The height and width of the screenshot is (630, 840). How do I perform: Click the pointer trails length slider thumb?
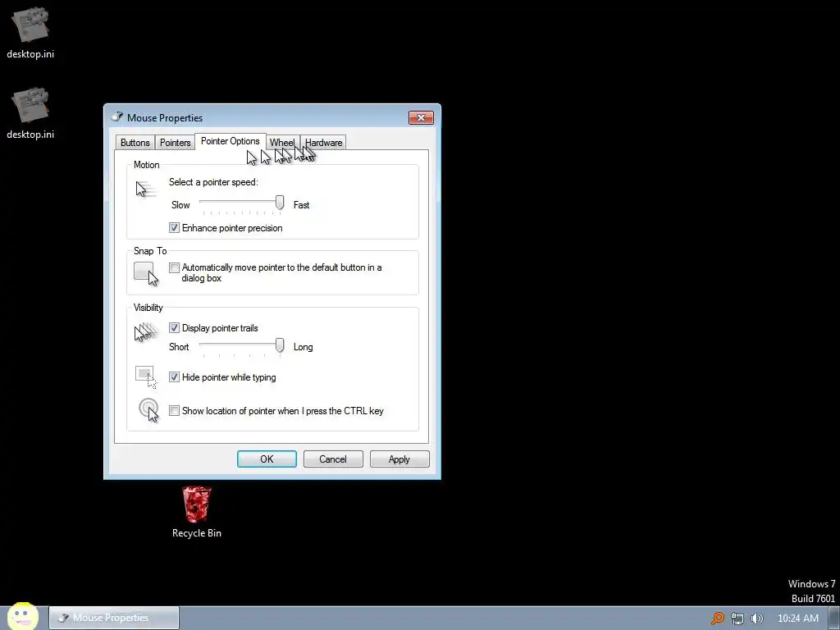click(280, 345)
